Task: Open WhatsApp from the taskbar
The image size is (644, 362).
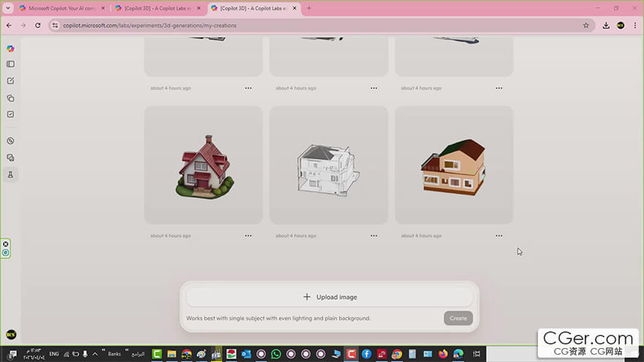Action: point(276,354)
